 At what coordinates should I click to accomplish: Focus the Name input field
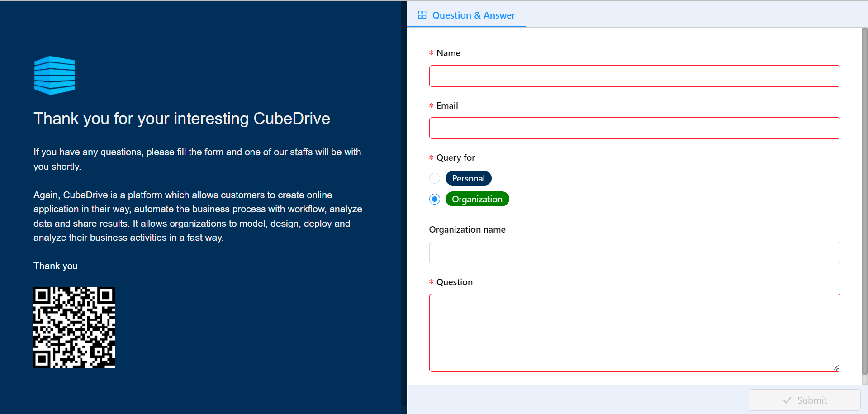634,76
